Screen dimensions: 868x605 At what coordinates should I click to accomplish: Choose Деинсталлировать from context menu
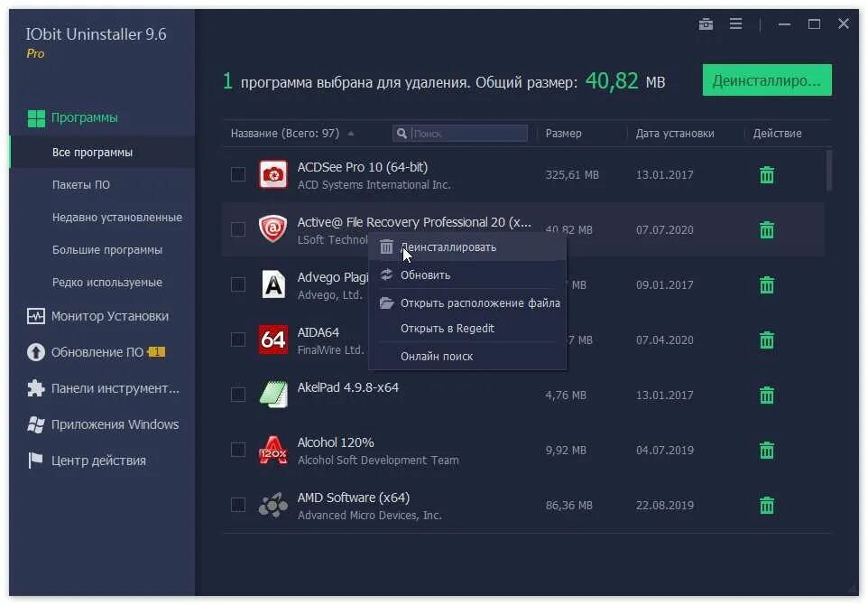[x=467, y=247]
